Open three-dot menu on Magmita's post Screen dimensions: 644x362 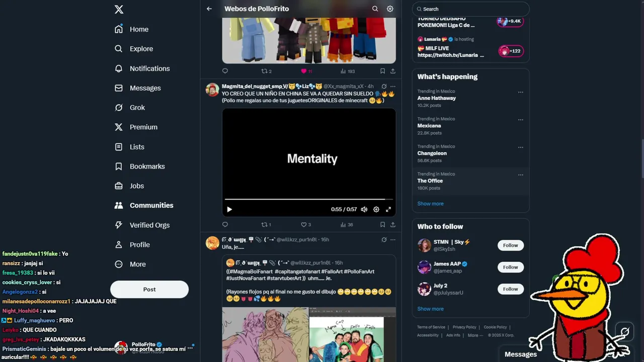393,86
